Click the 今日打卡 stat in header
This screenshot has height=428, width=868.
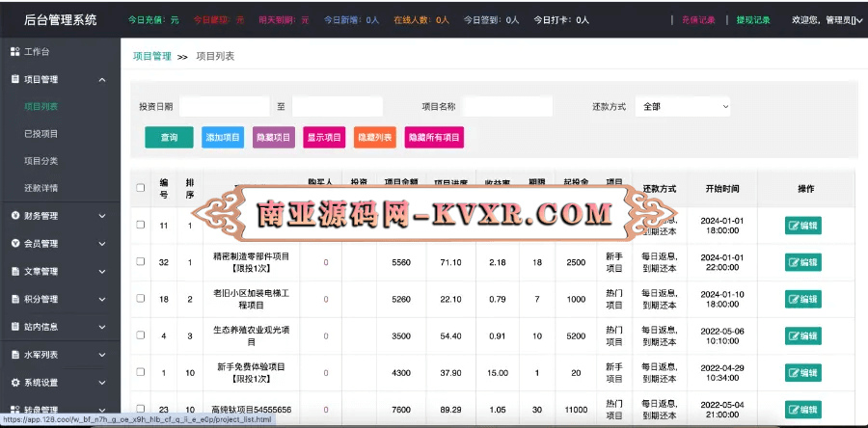point(561,20)
